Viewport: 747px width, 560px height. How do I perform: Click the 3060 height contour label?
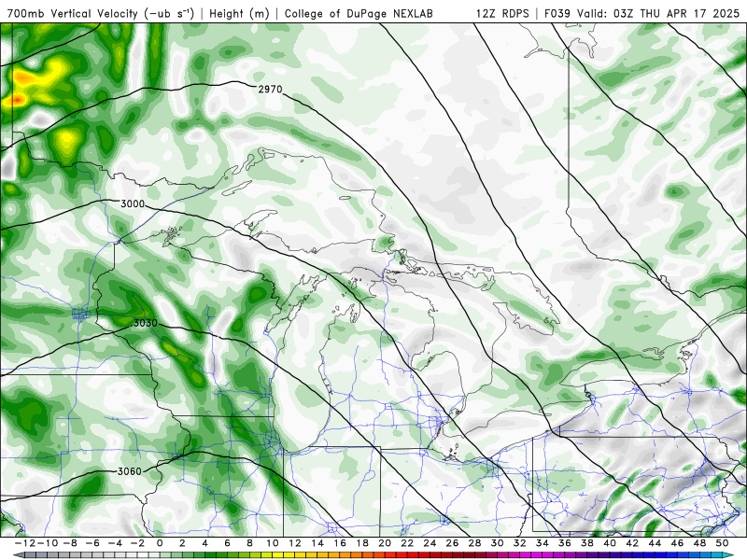[x=130, y=471]
